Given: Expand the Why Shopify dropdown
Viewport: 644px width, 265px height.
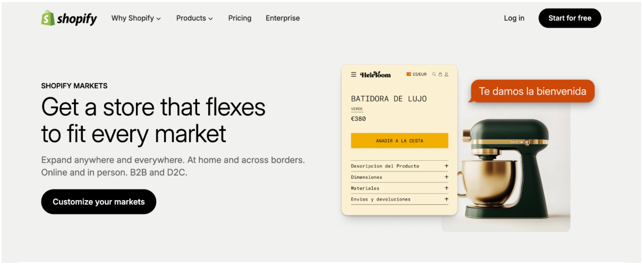Looking at the screenshot, I should coord(136,18).
